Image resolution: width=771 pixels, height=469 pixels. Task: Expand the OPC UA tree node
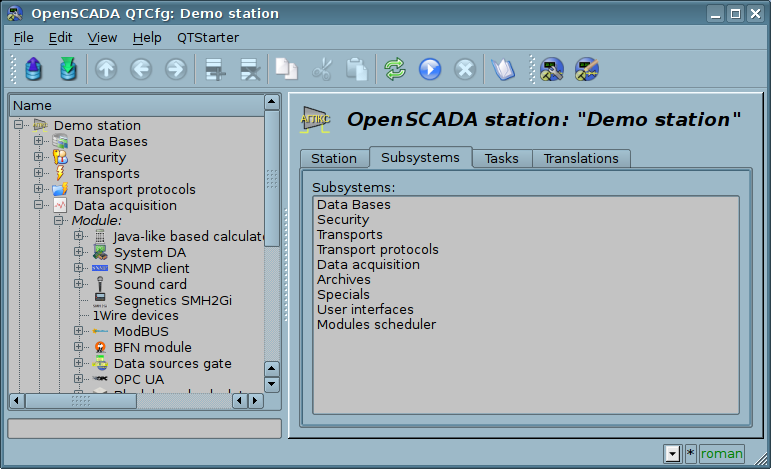coord(79,379)
